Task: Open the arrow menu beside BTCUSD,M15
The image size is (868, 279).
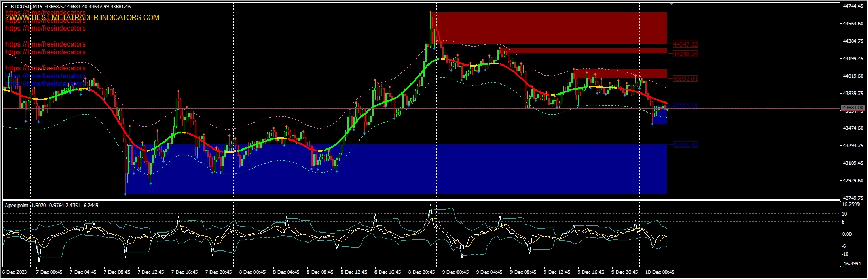Action: click(6, 7)
